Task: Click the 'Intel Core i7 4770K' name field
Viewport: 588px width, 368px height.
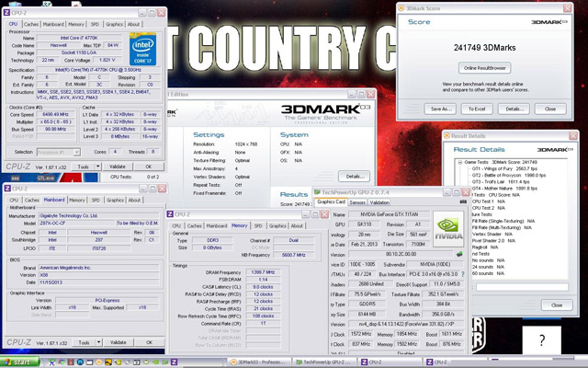Action: 79,38
